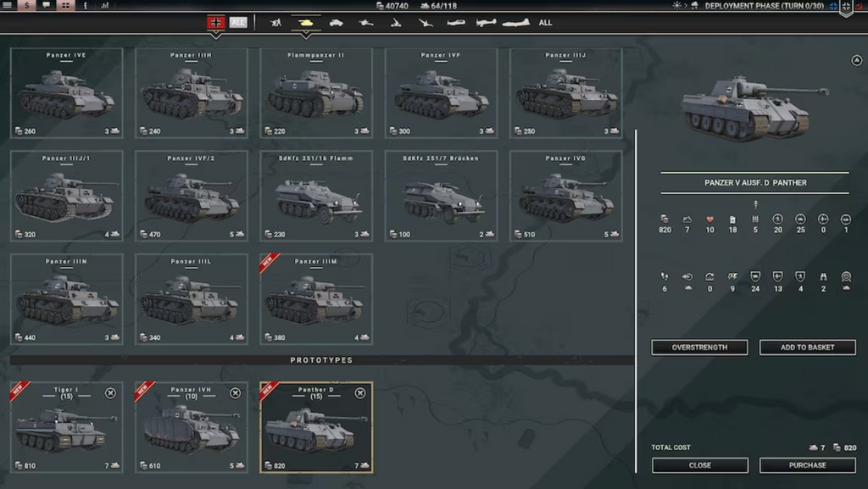The height and width of the screenshot is (489, 868).
Task: Click the close defense shield icon (4)
Action: pos(800,276)
